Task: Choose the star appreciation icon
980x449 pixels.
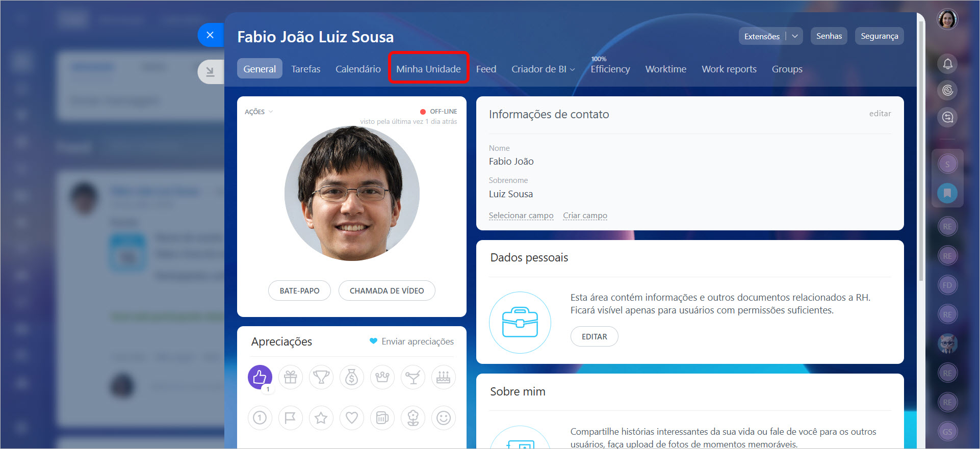Action: (321, 418)
